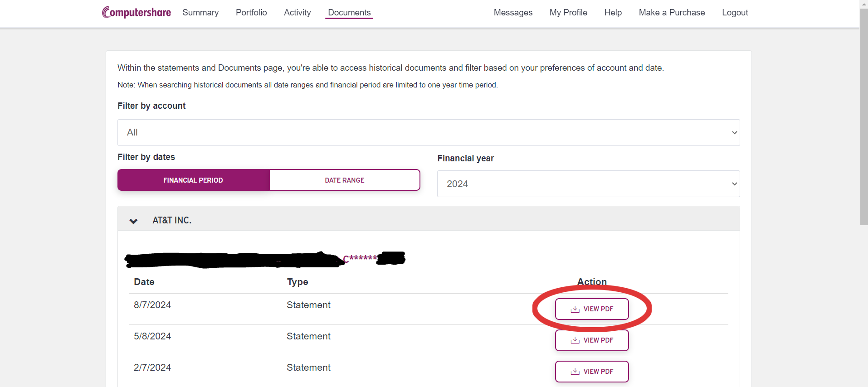Screen dimensions: 868x387
Task: Click the AT&T INC. heading text
Action: coord(172,220)
